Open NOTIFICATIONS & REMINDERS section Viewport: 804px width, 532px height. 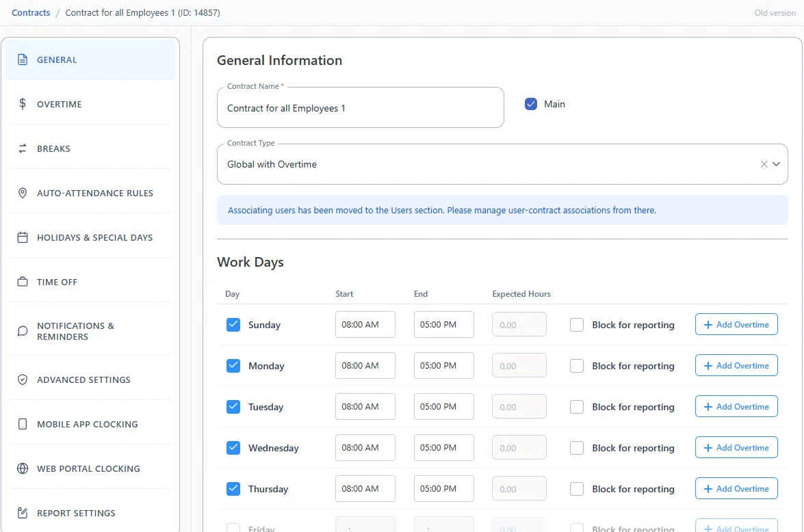pos(90,331)
